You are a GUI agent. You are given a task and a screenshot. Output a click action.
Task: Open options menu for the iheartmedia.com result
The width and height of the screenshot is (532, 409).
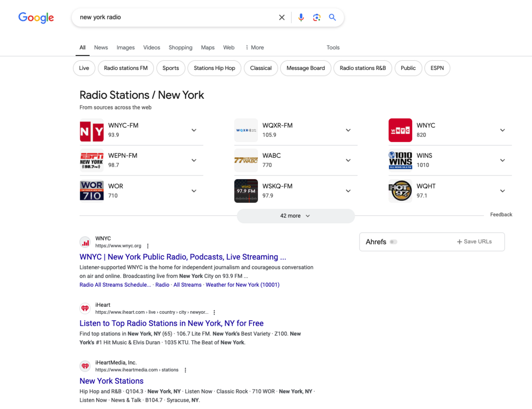pyautogui.click(x=185, y=370)
